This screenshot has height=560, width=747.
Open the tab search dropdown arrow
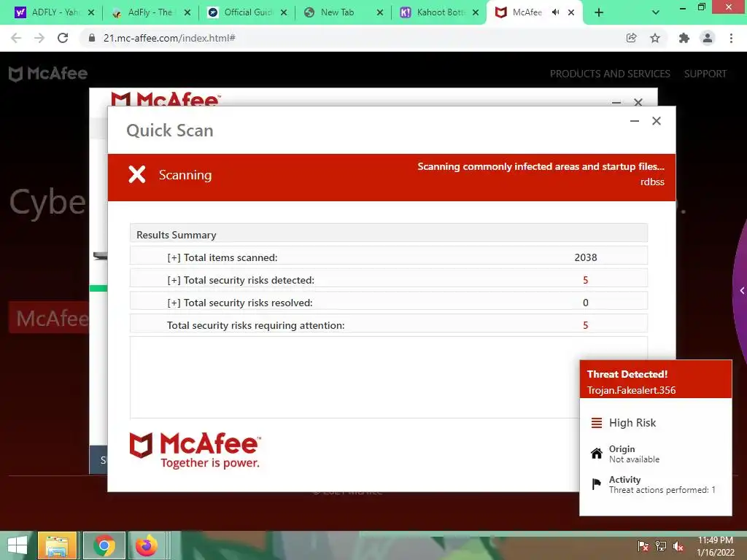click(x=656, y=12)
